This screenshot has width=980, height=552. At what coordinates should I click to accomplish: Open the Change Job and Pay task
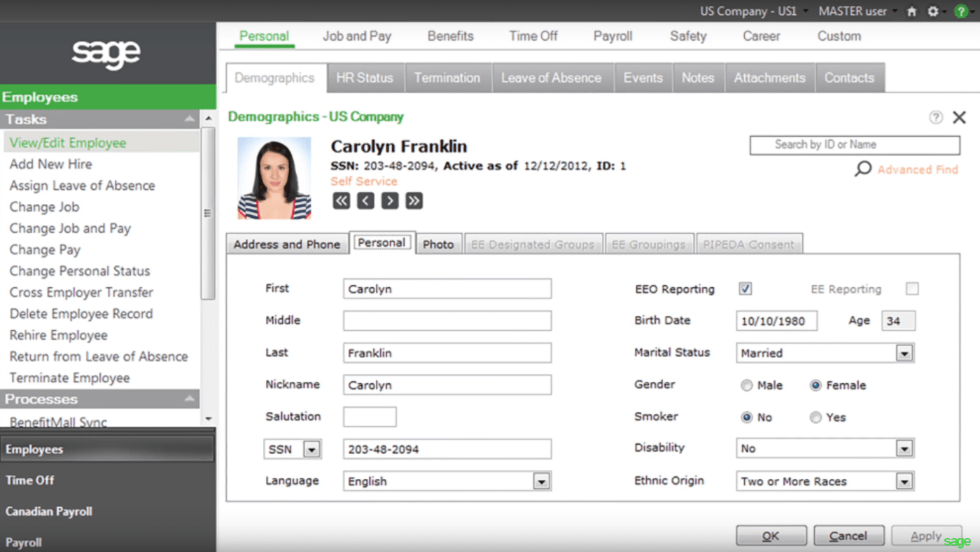click(x=71, y=228)
